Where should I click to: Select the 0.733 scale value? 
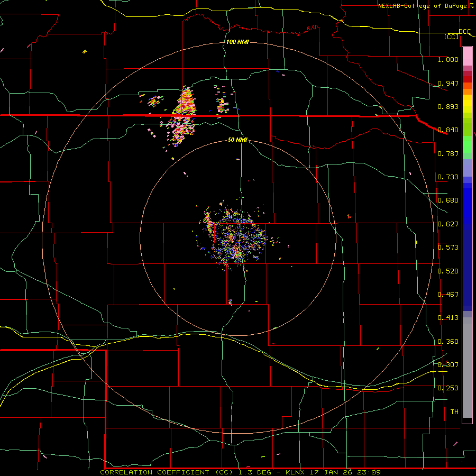coord(448,177)
